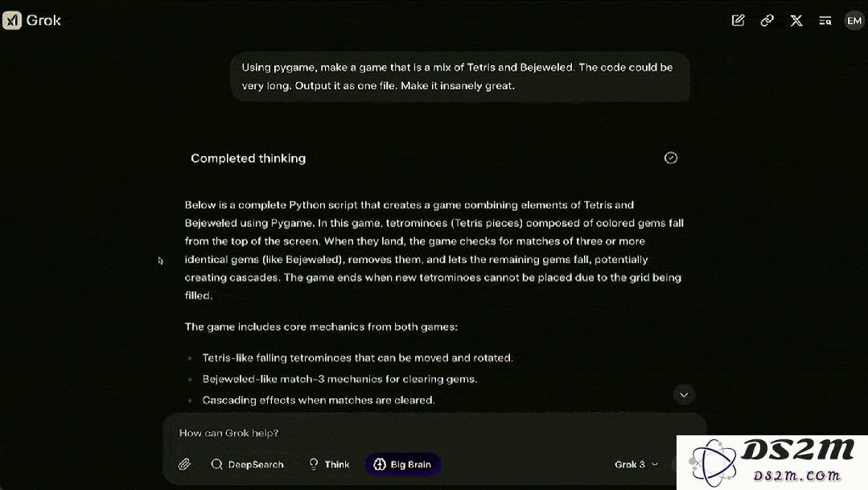The image size is (868, 490).
Task: Click the Grok title text
Action: (43, 20)
